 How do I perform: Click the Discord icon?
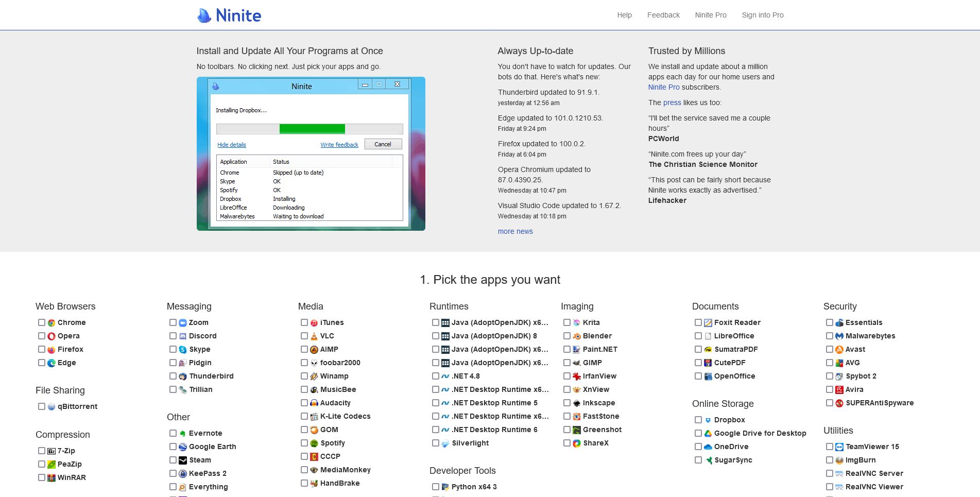(183, 336)
